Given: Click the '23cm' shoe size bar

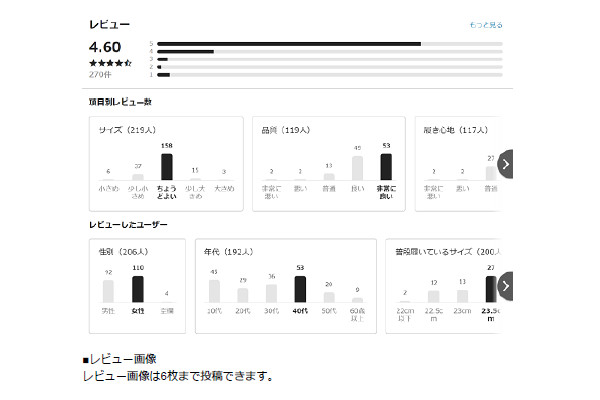Looking at the screenshot, I should click(462, 296).
